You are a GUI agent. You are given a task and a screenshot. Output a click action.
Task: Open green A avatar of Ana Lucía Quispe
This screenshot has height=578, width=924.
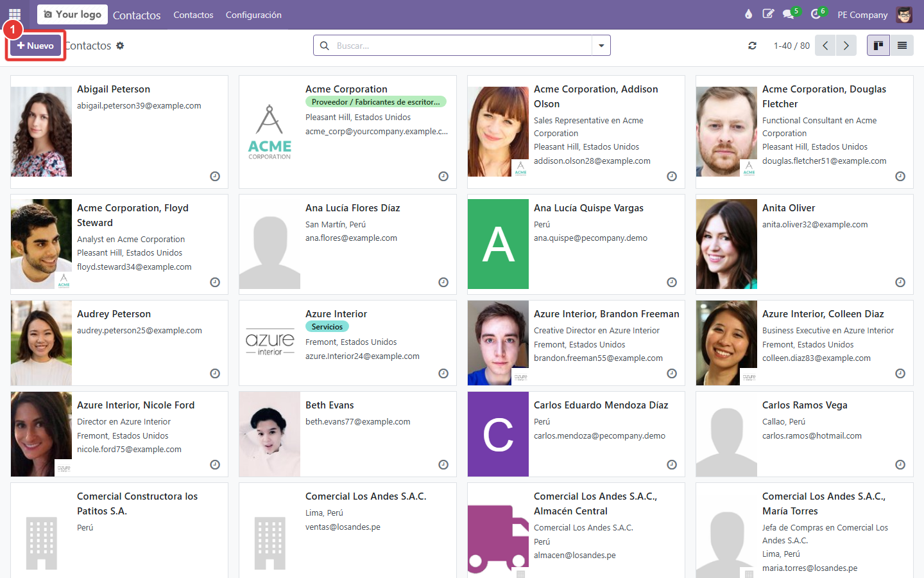pos(498,244)
